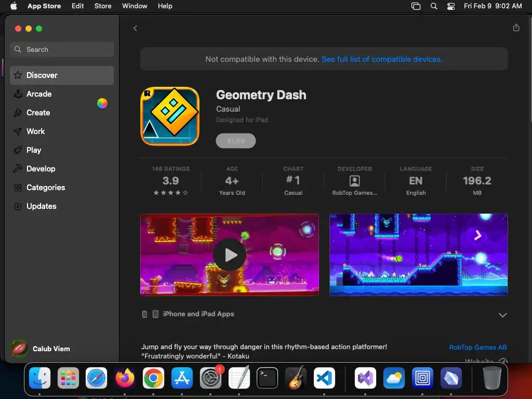Viewport: 532px width, 399px height.
Task: Open the Calub Viem account profile
Action: coord(41,349)
